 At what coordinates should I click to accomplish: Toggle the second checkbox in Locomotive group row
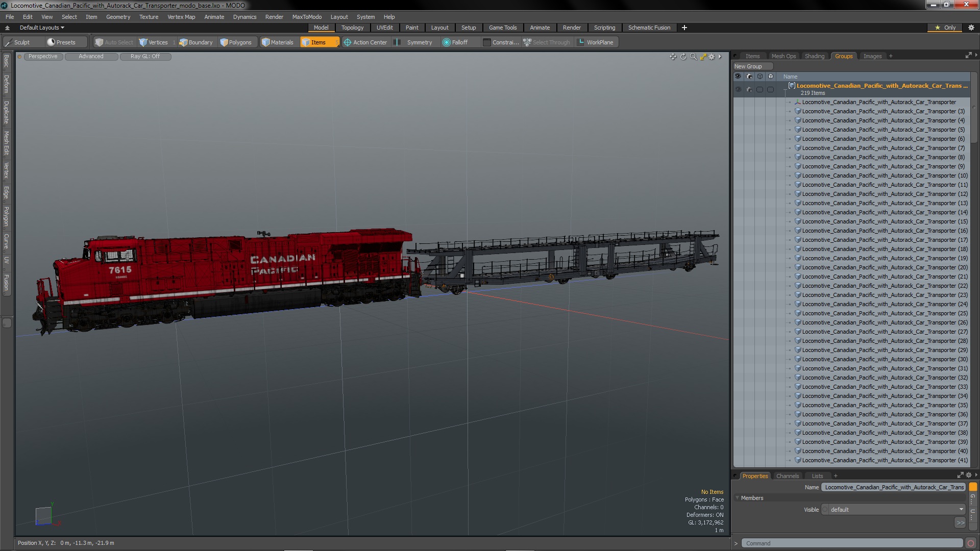(770, 89)
